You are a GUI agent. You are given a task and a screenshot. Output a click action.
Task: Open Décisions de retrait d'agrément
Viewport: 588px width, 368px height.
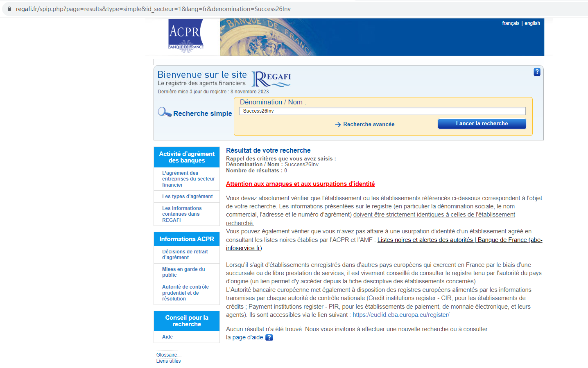185,255
